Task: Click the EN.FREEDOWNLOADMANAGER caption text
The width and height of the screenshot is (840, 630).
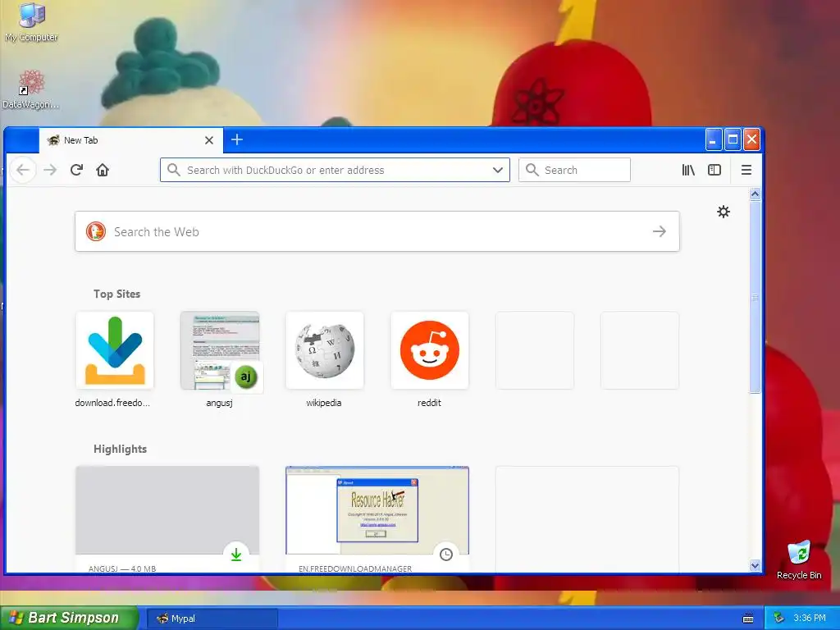Action: 355,568
